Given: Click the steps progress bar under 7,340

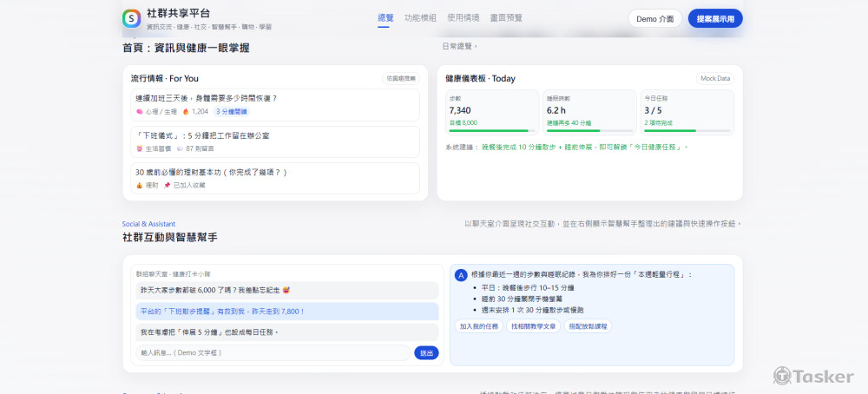Looking at the screenshot, I should (x=492, y=131).
